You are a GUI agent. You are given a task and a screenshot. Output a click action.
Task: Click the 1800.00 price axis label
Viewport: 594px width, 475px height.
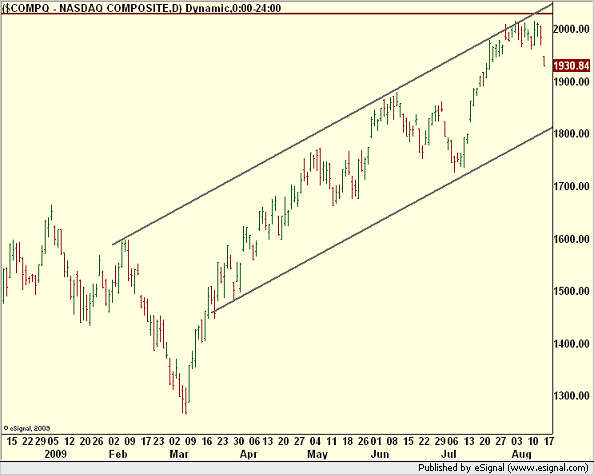pyautogui.click(x=571, y=134)
